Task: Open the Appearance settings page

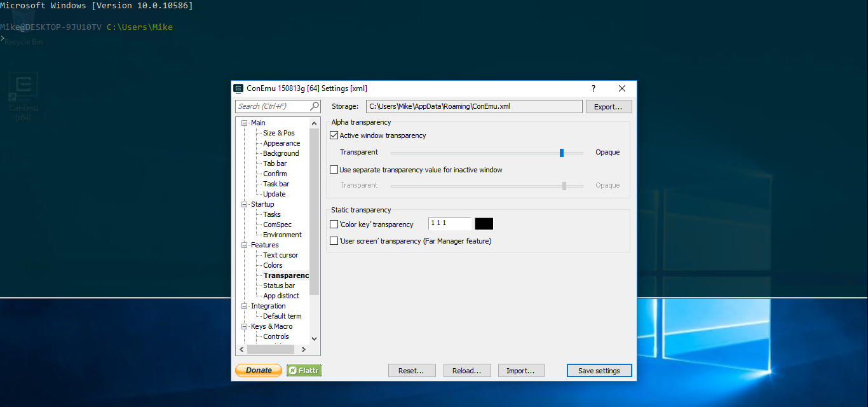Action: click(x=281, y=143)
